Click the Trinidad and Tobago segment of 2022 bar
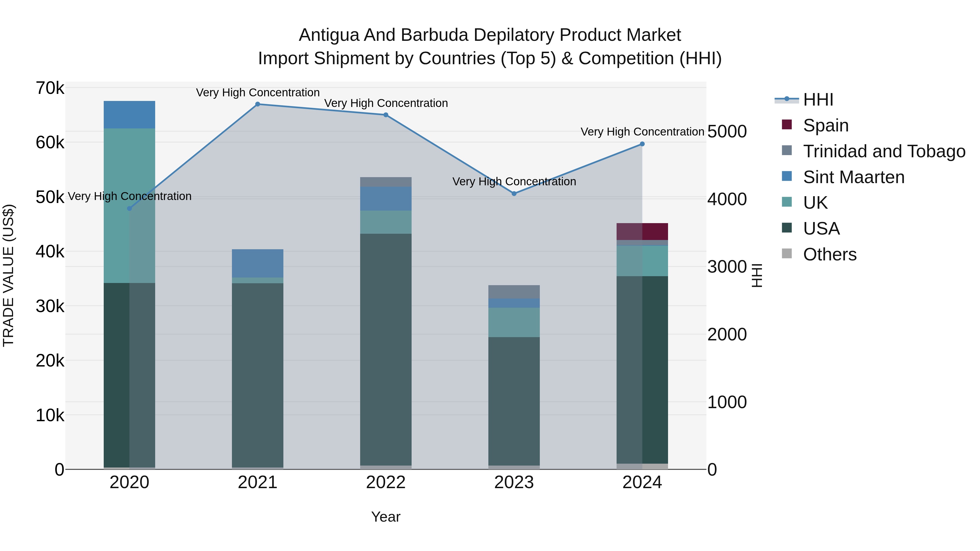 point(386,182)
